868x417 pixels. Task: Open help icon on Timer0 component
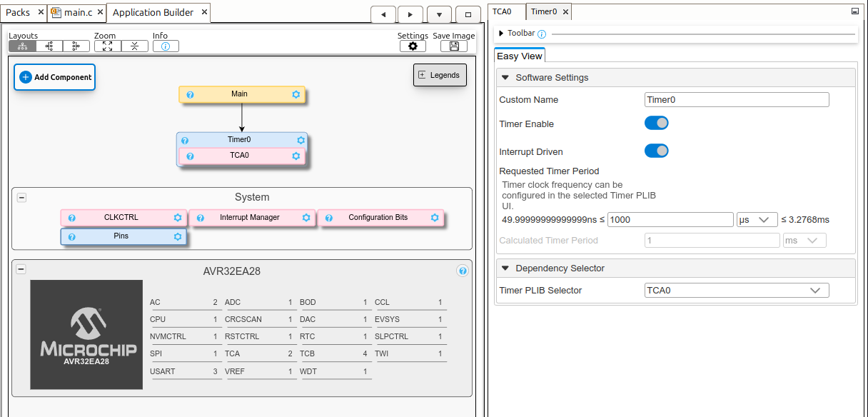pos(185,141)
